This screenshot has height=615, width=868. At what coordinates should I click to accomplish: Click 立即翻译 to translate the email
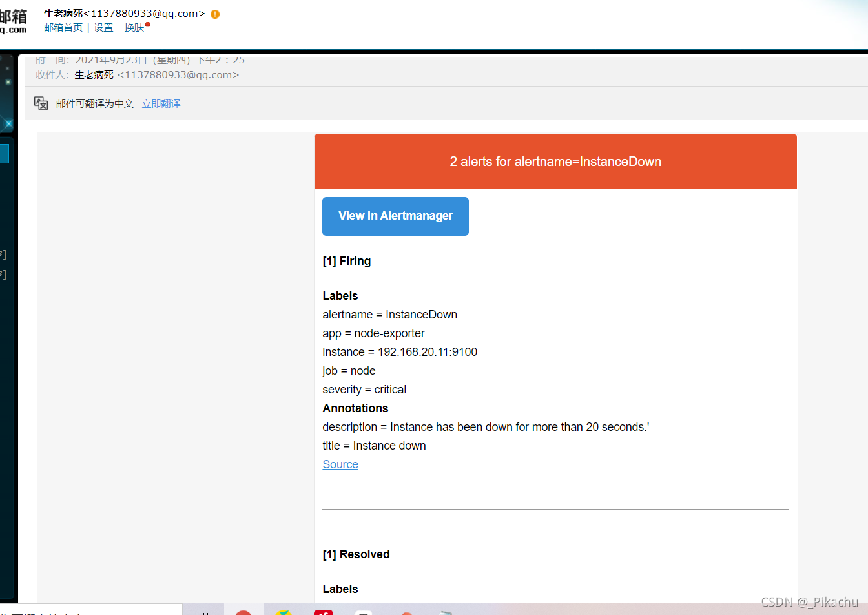click(x=161, y=104)
